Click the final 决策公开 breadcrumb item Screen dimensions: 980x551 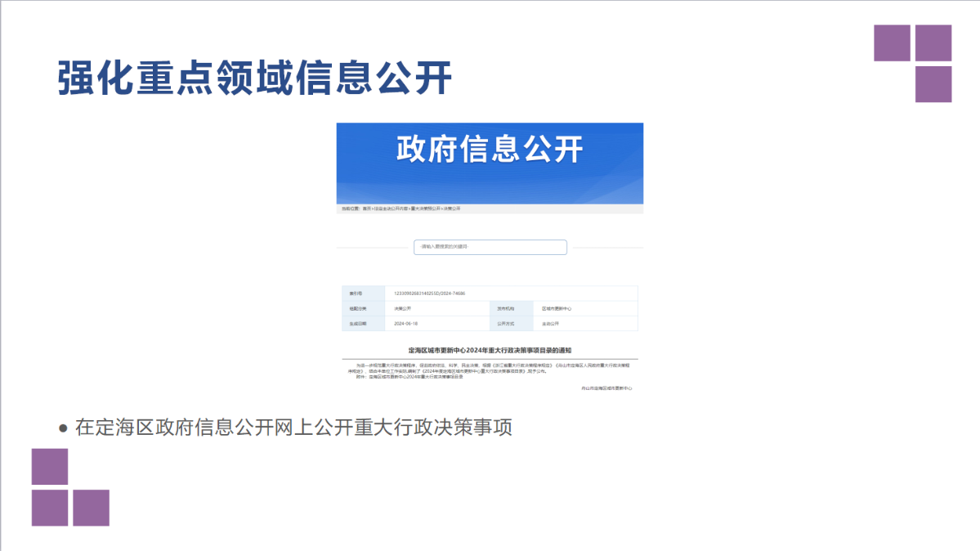(x=452, y=209)
